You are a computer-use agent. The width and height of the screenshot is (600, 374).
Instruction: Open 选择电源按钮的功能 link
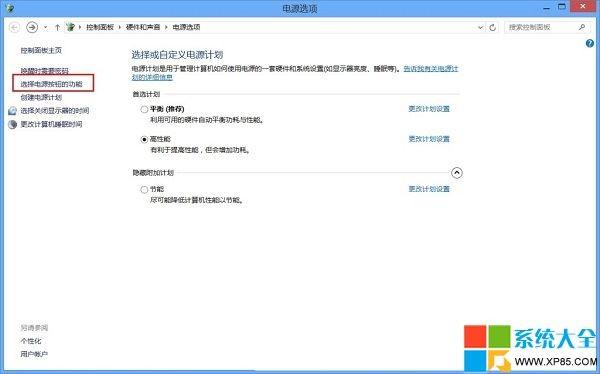[51, 84]
